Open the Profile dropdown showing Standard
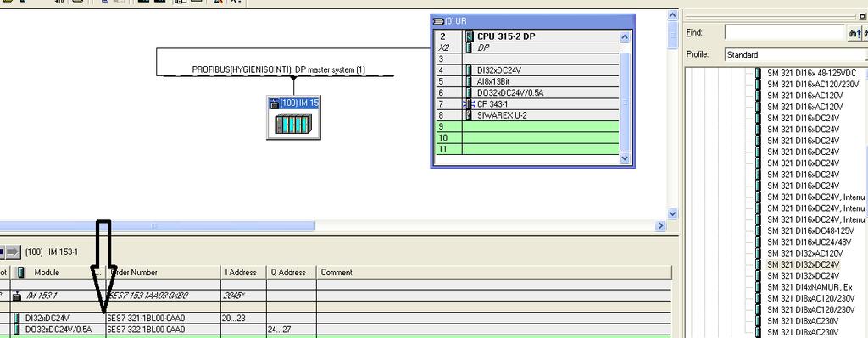The image size is (868, 338). click(x=795, y=55)
